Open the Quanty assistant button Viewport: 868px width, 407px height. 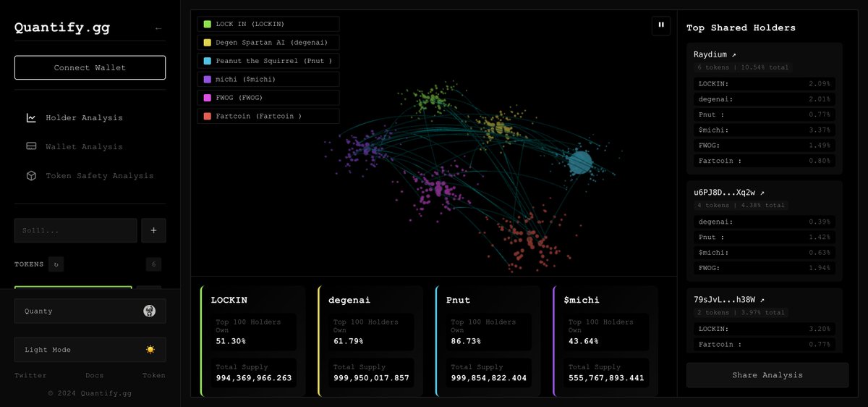click(90, 311)
